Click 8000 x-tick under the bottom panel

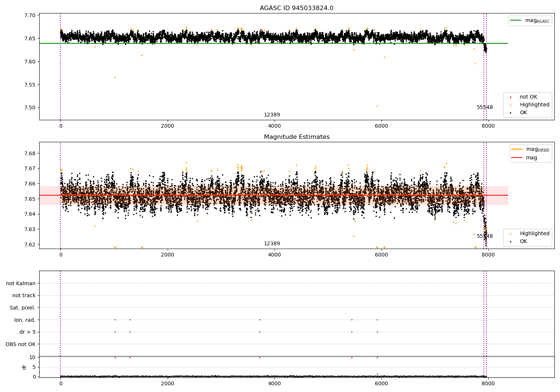[488, 383]
